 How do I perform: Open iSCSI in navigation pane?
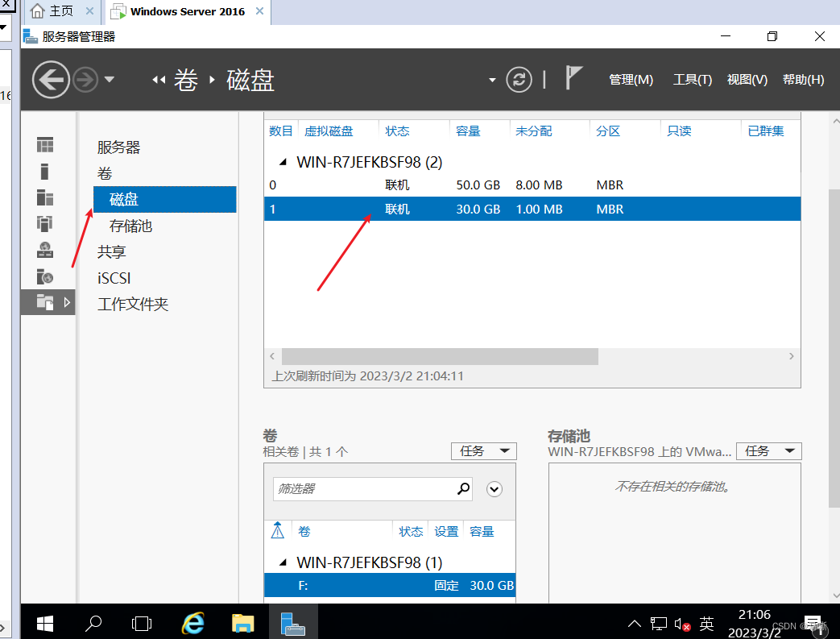[x=114, y=278]
